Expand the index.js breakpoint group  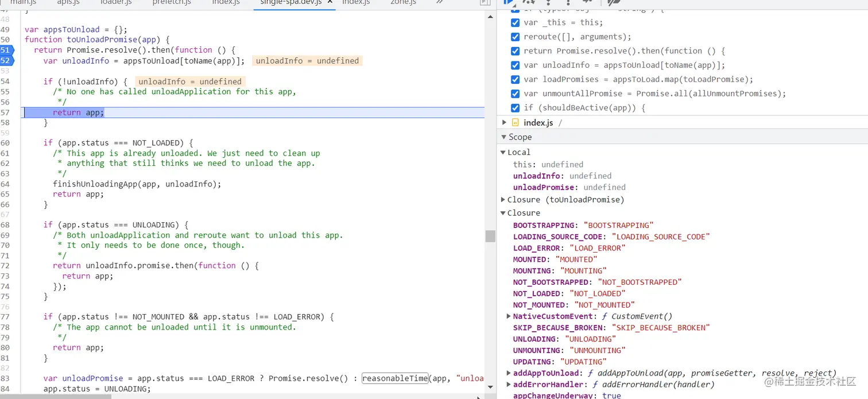coord(504,122)
